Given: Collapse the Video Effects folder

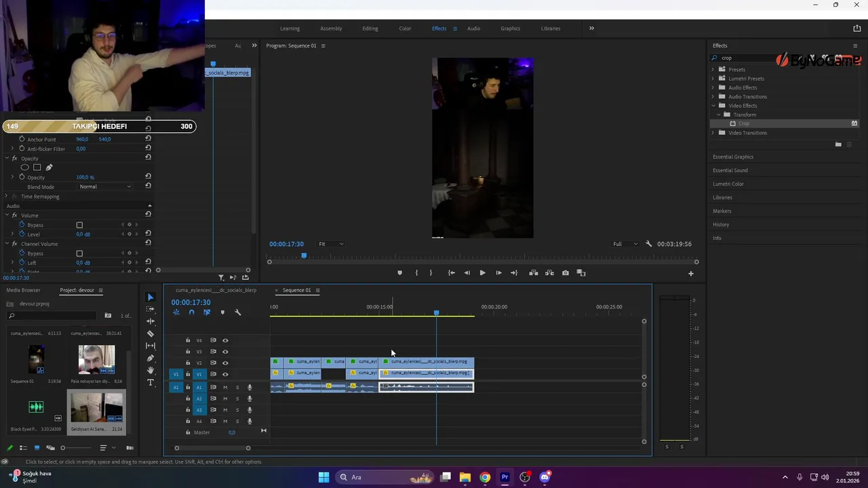Looking at the screenshot, I should tap(713, 106).
